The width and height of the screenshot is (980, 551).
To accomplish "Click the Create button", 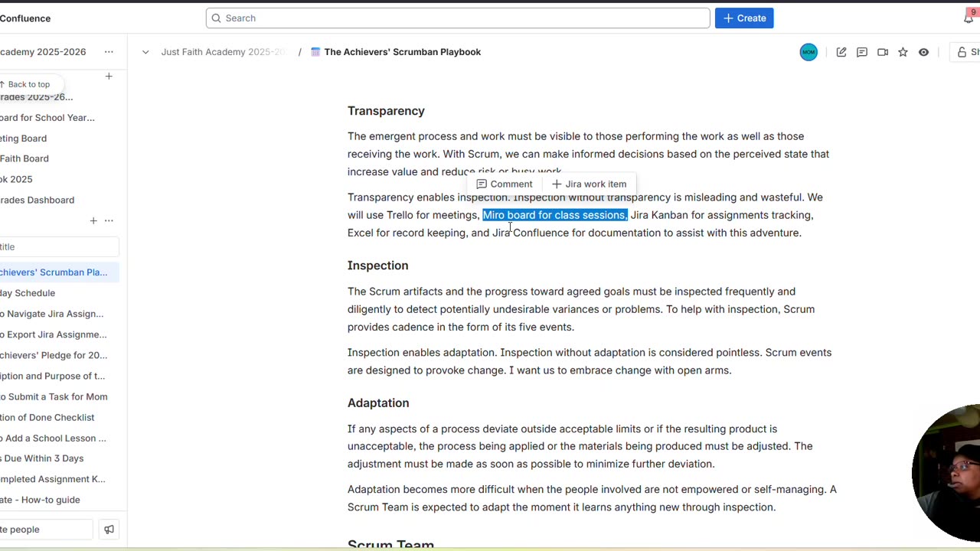I will pos(744,18).
